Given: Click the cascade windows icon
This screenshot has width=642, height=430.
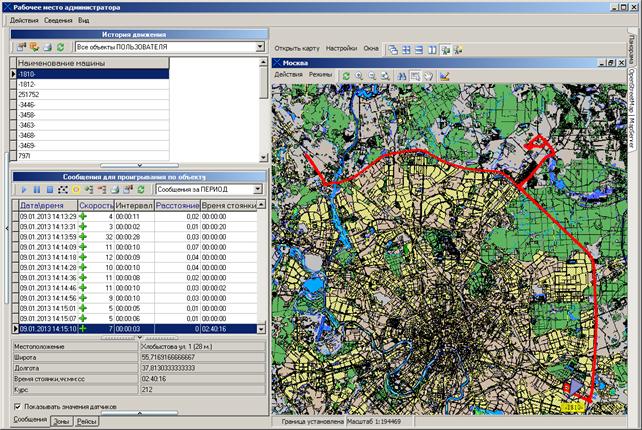Looking at the screenshot, I should pyautogui.click(x=393, y=50).
